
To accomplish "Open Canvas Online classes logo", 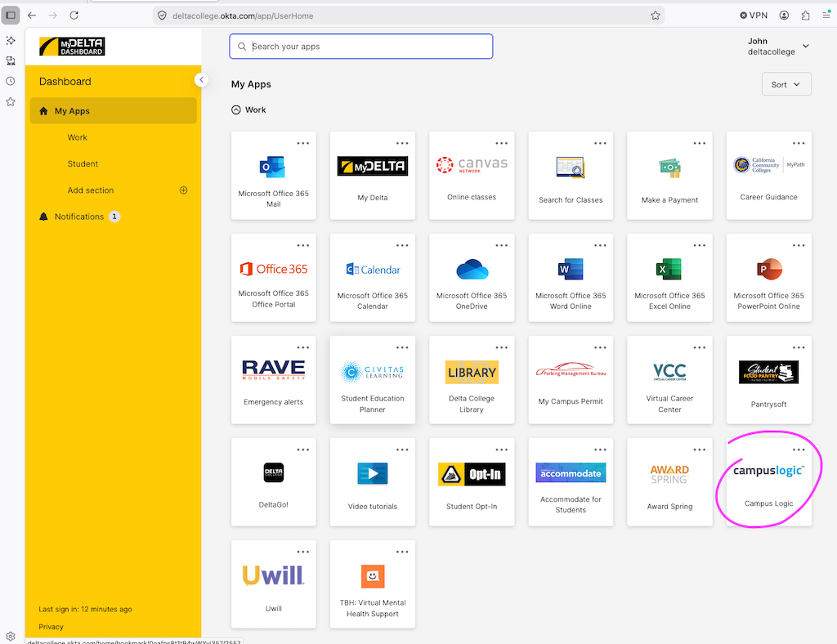I will (472, 164).
